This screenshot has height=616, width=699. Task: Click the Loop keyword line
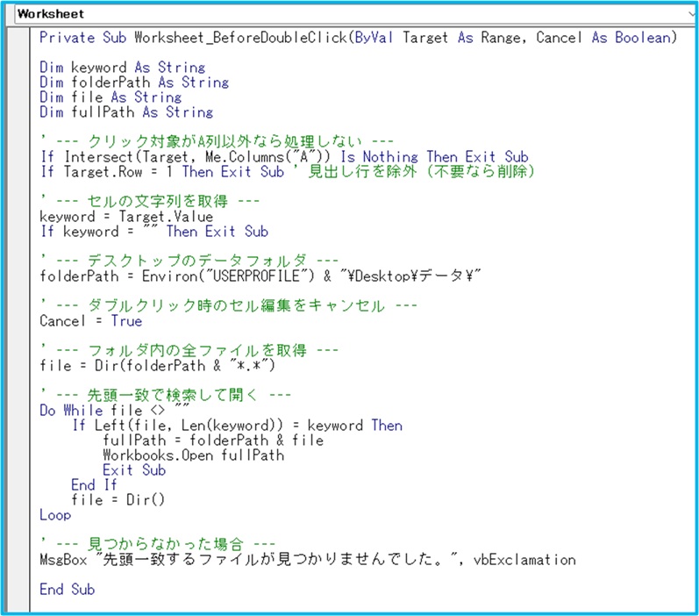pos(55,515)
